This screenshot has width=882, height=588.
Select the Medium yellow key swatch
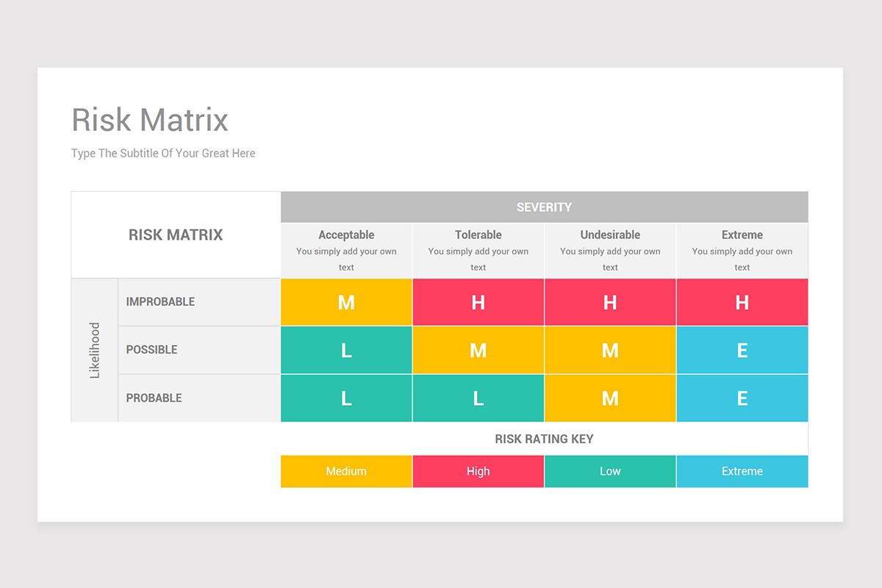pos(345,471)
